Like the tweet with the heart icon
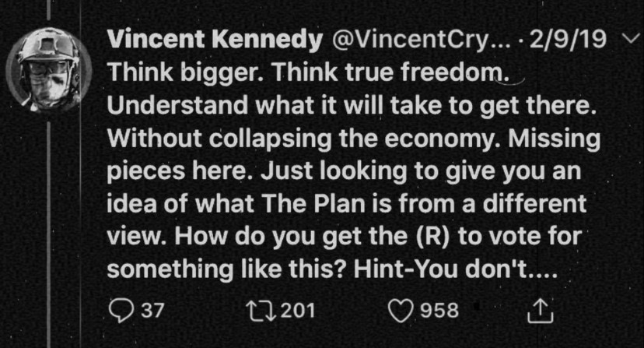Image resolution: width=644 pixels, height=348 pixels. (401, 310)
